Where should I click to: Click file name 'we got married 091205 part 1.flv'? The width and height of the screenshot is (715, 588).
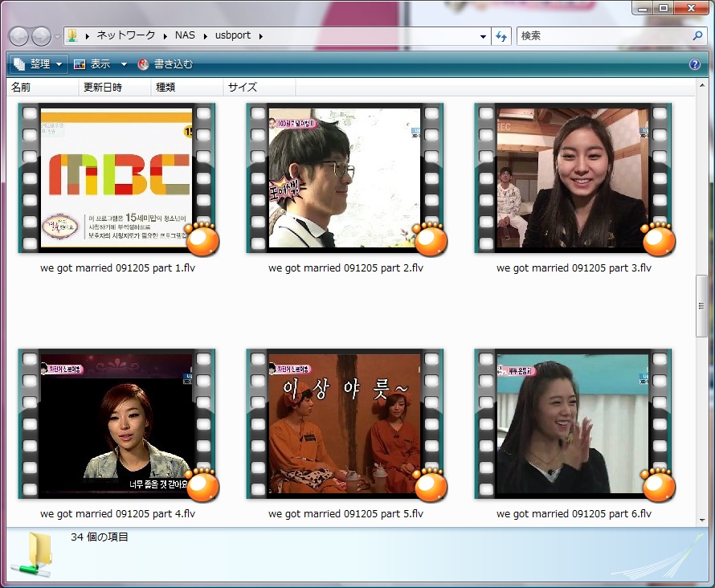(x=117, y=268)
